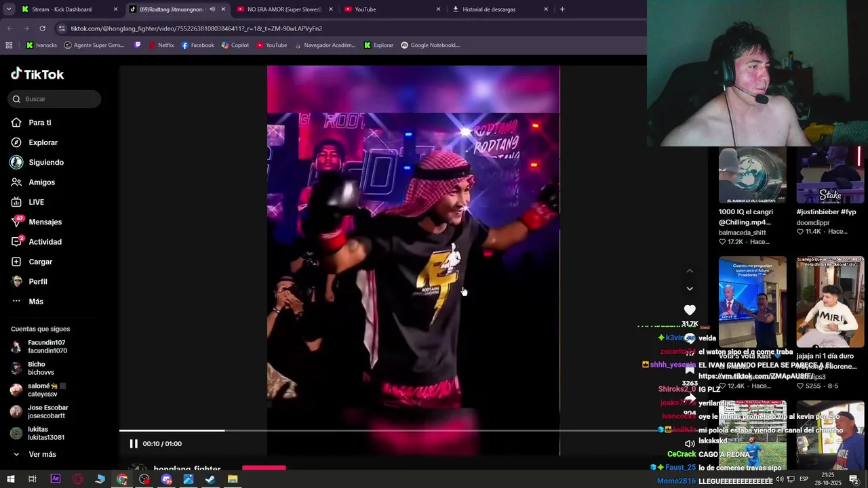Open new browser tab
The height and width of the screenshot is (488, 868).
(x=562, y=9)
